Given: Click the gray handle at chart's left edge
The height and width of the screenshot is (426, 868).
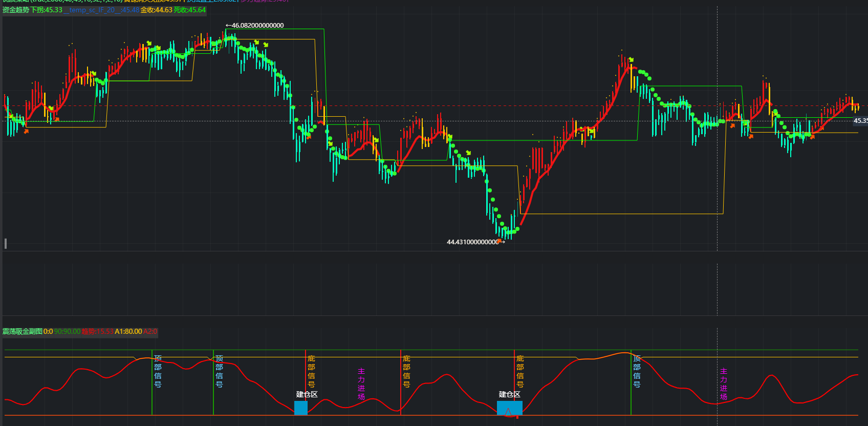Looking at the screenshot, I should tap(6, 243).
